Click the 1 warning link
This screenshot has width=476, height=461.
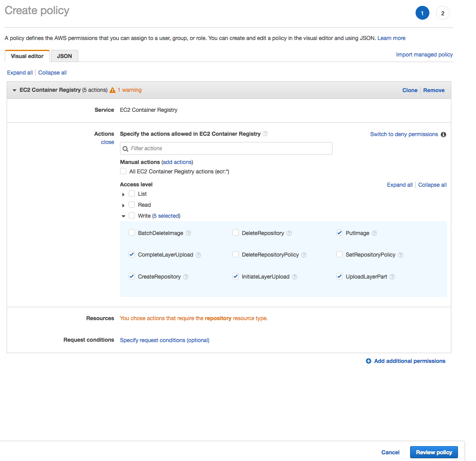pos(129,90)
